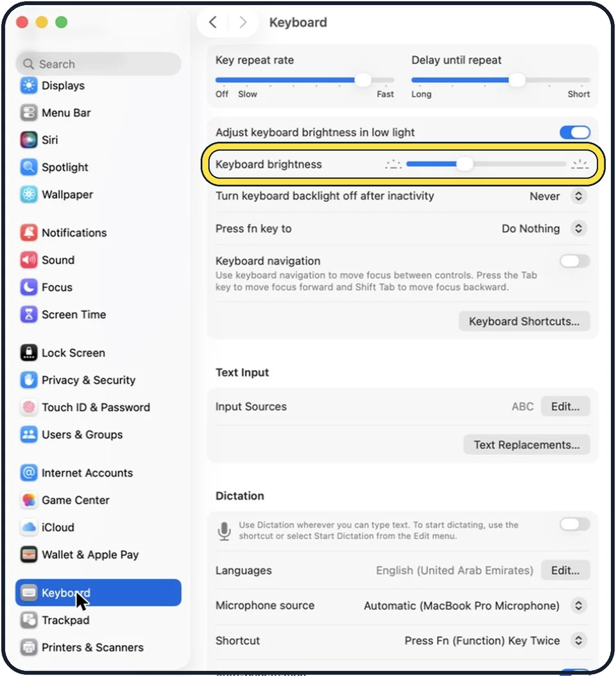Viewport: 616px width, 676px height.
Task: Open the Sound speaker icon
Action: click(29, 260)
